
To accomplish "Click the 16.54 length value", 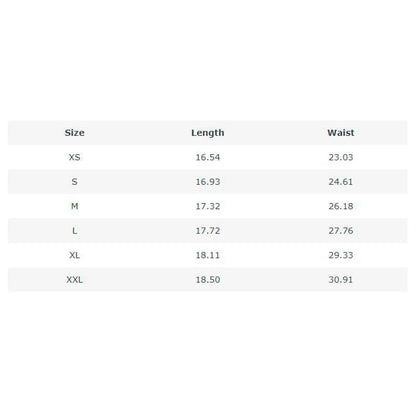I will coord(208,157).
